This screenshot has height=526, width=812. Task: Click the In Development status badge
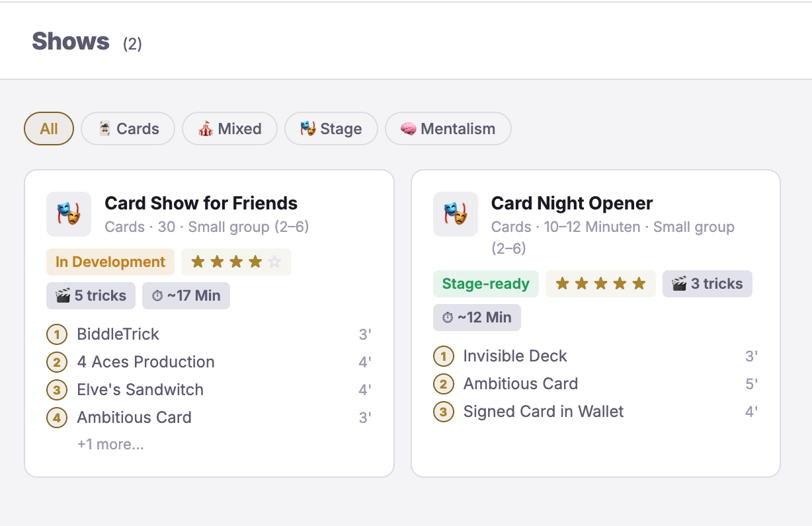(x=110, y=262)
